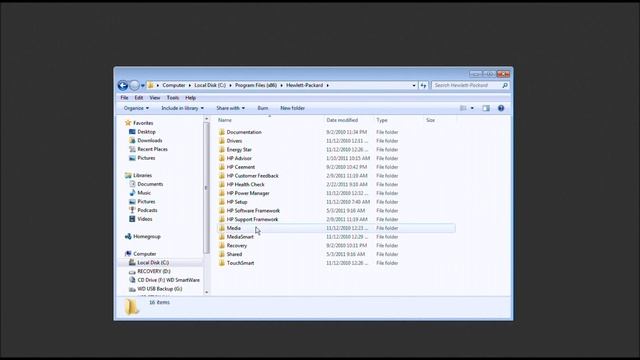Select the 'HP Support Framework' folder name

[252, 219]
